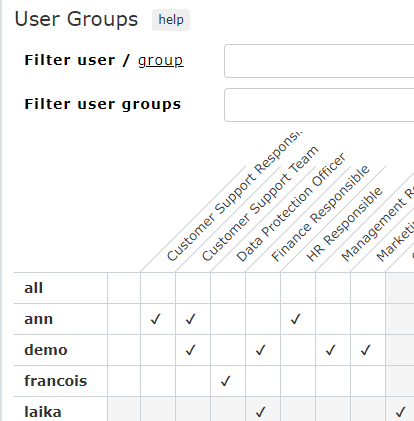Screen dimensions: 414x421
Task: Toggle ann's HR Responsible checkmark
Action: pos(296,319)
